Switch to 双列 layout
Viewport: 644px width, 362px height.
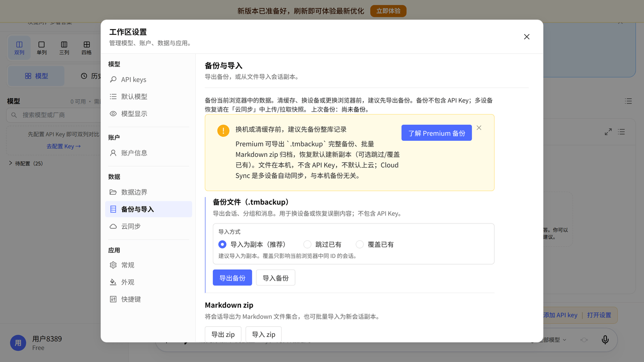click(x=19, y=48)
